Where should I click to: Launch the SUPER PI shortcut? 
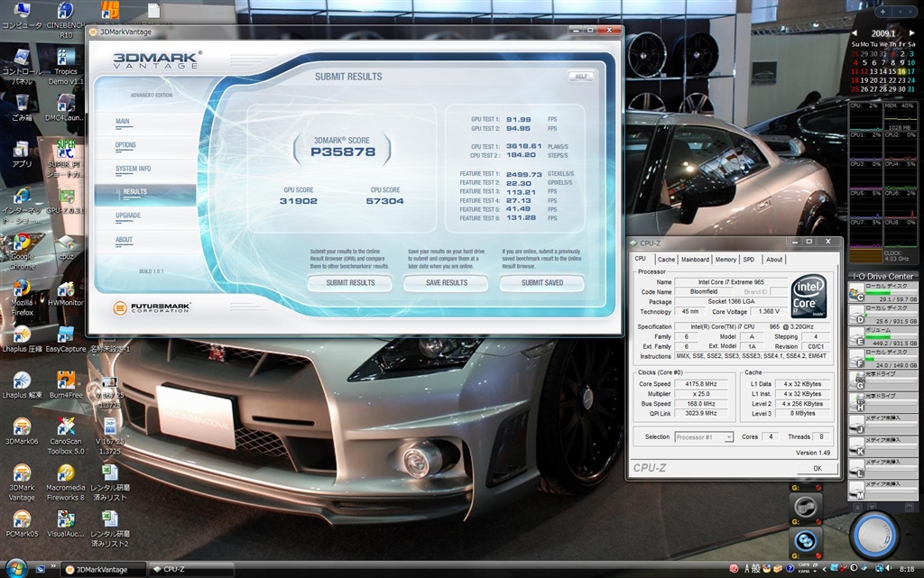pyautogui.click(x=66, y=150)
